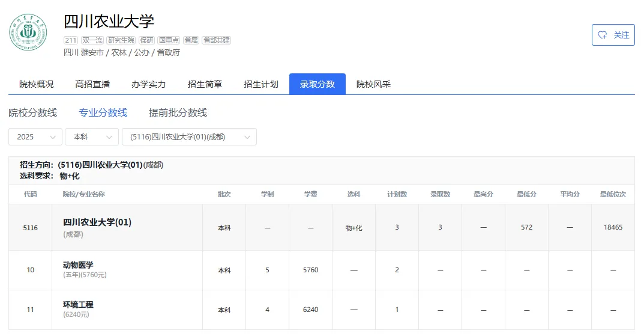
Task: Click the 双一流 tag
Action: coord(92,40)
